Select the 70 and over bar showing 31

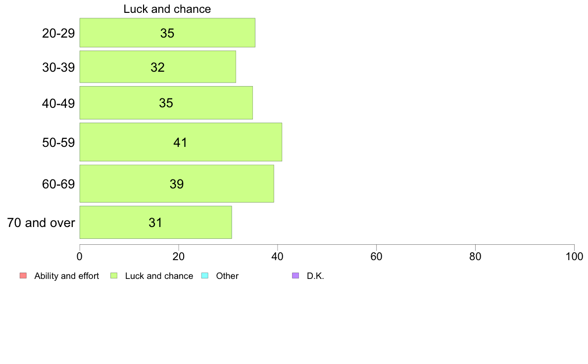155,222
